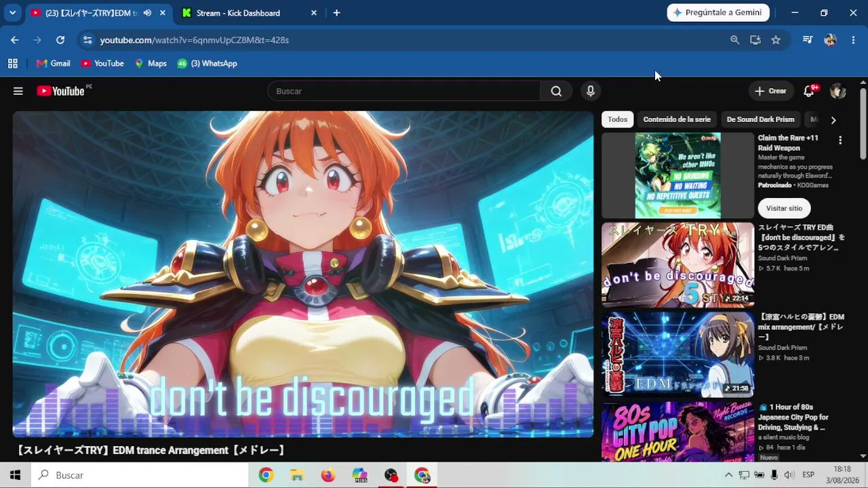Click Pregúntale a Gemini button
868x488 pixels.
(718, 13)
